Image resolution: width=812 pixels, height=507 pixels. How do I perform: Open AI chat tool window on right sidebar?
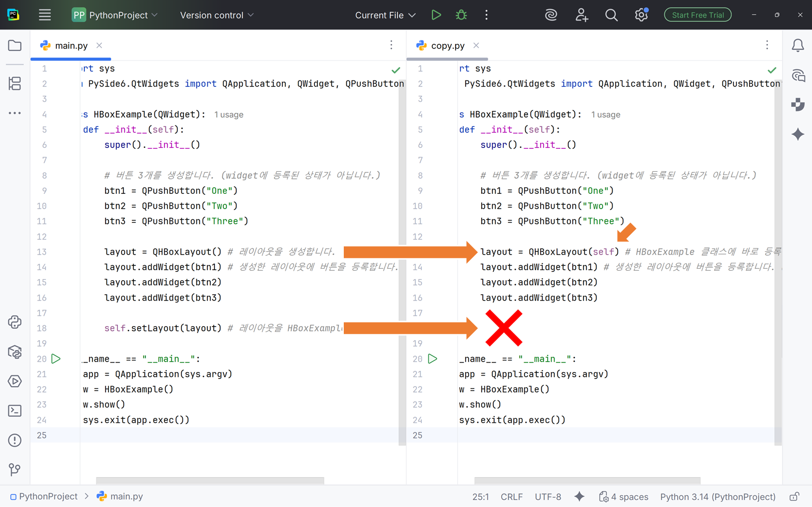coord(798,75)
